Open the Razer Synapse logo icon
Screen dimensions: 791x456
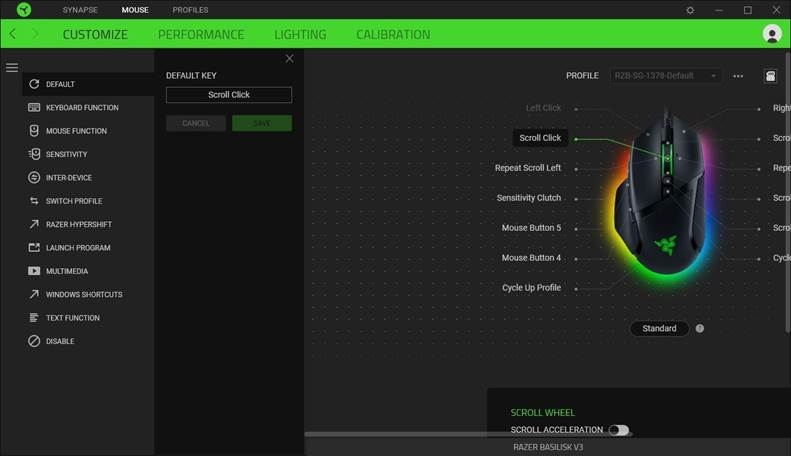click(x=24, y=10)
